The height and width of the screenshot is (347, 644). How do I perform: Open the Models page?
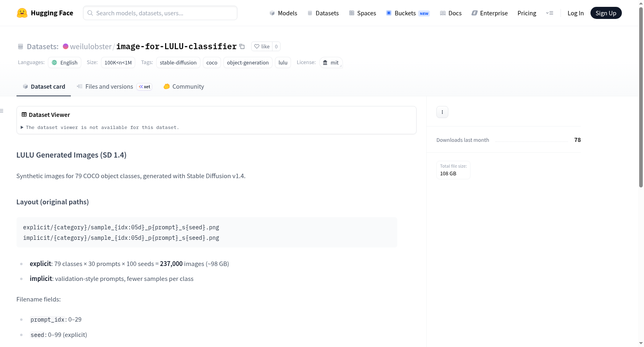[x=283, y=13]
